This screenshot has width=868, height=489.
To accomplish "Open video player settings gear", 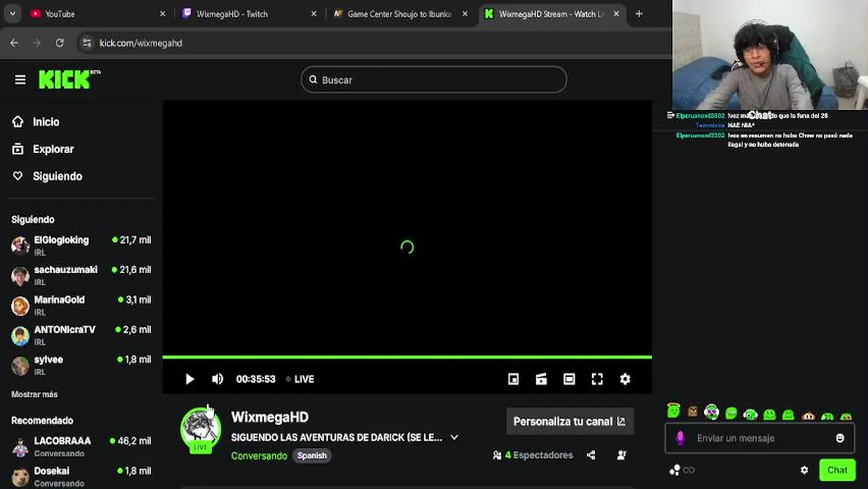I will (x=625, y=379).
